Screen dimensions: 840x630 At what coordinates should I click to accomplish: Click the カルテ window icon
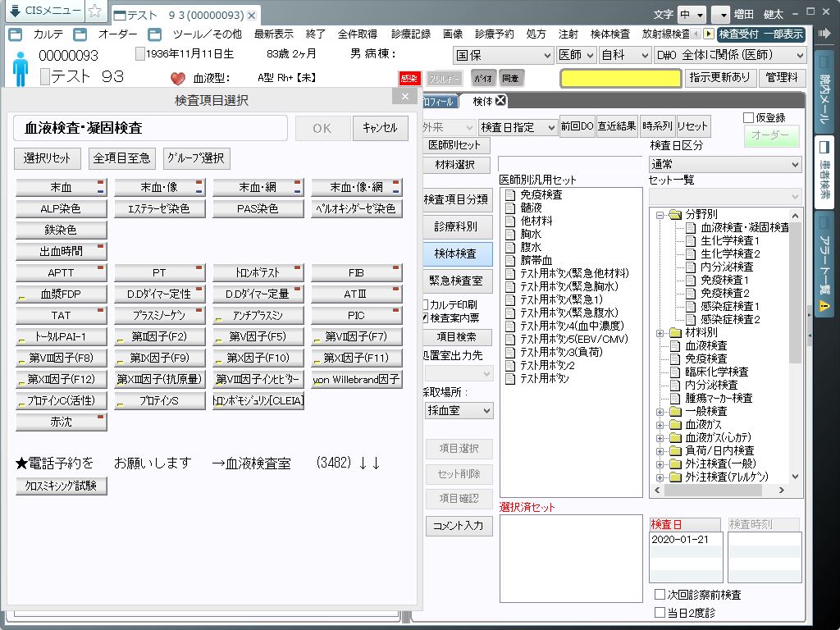(x=16, y=34)
